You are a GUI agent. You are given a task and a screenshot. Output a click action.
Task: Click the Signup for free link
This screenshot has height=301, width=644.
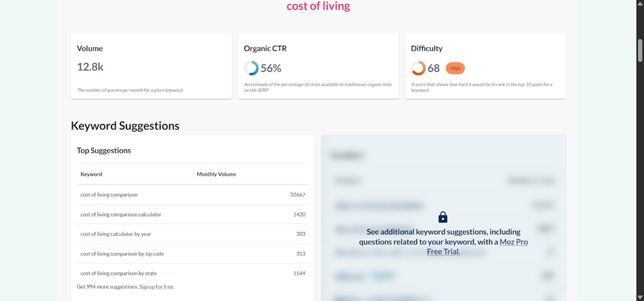pyautogui.click(x=156, y=287)
